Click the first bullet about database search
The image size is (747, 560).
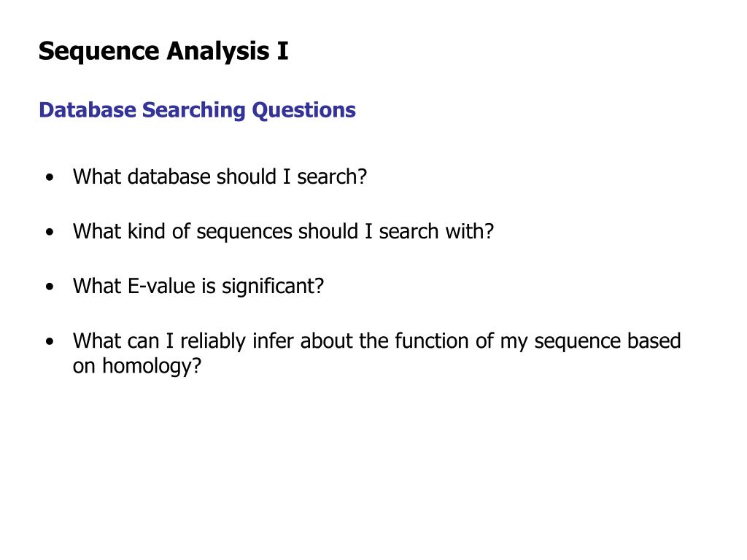[220, 176]
